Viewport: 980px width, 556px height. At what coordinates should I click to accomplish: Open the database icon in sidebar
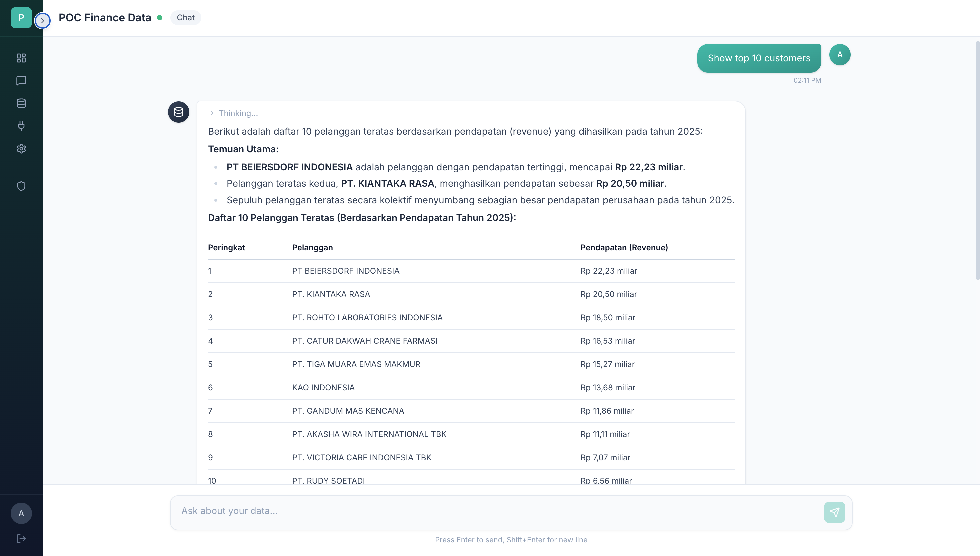[21, 103]
